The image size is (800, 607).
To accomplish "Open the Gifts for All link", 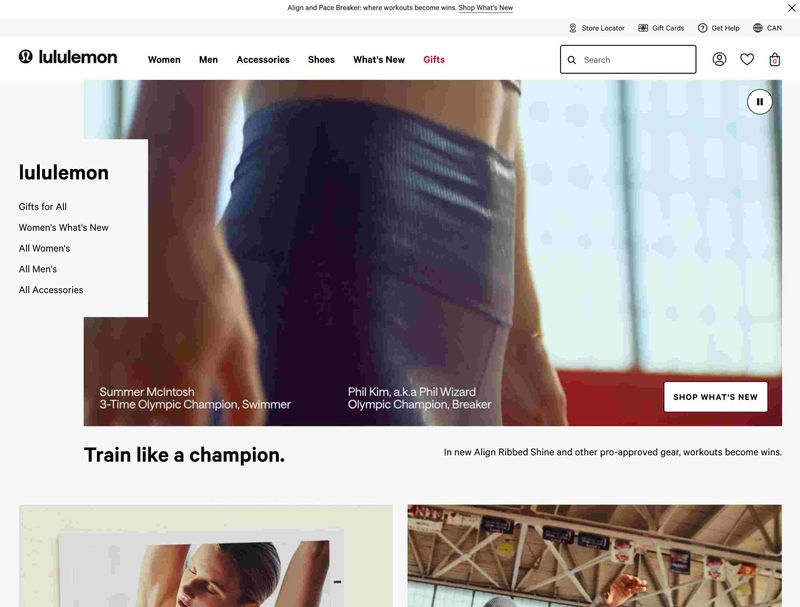I will pyautogui.click(x=43, y=207).
